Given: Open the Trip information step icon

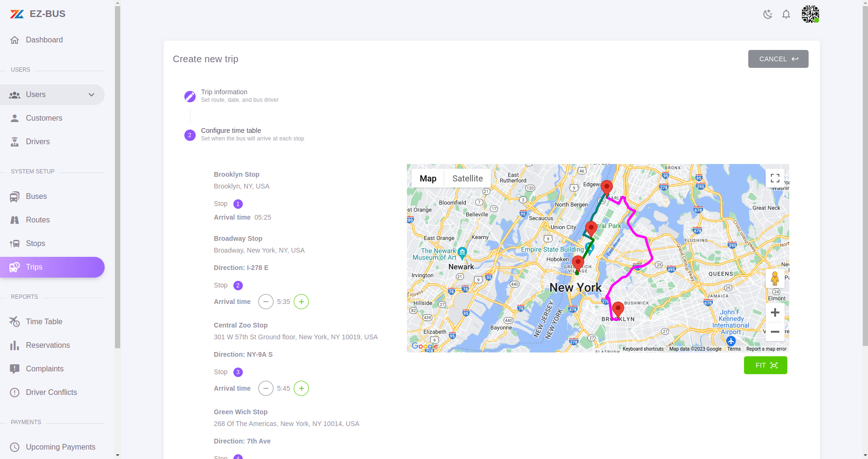Looking at the screenshot, I should click(190, 97).
